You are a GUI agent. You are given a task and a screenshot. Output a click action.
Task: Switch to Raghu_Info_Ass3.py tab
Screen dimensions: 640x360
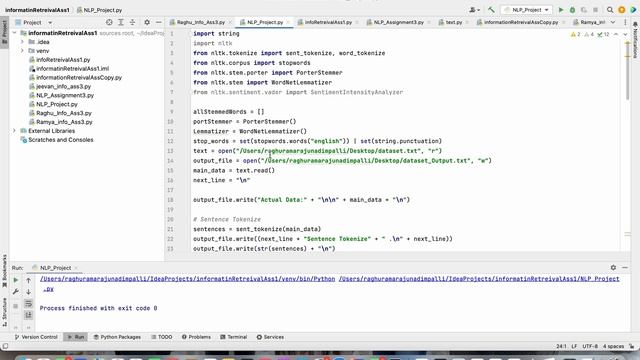tap(200, 22)
